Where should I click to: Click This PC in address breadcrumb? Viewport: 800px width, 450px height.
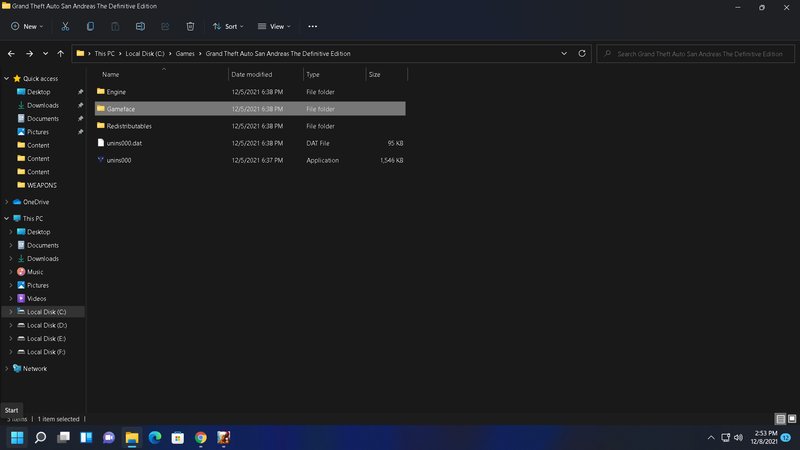(x=105, y=54)
